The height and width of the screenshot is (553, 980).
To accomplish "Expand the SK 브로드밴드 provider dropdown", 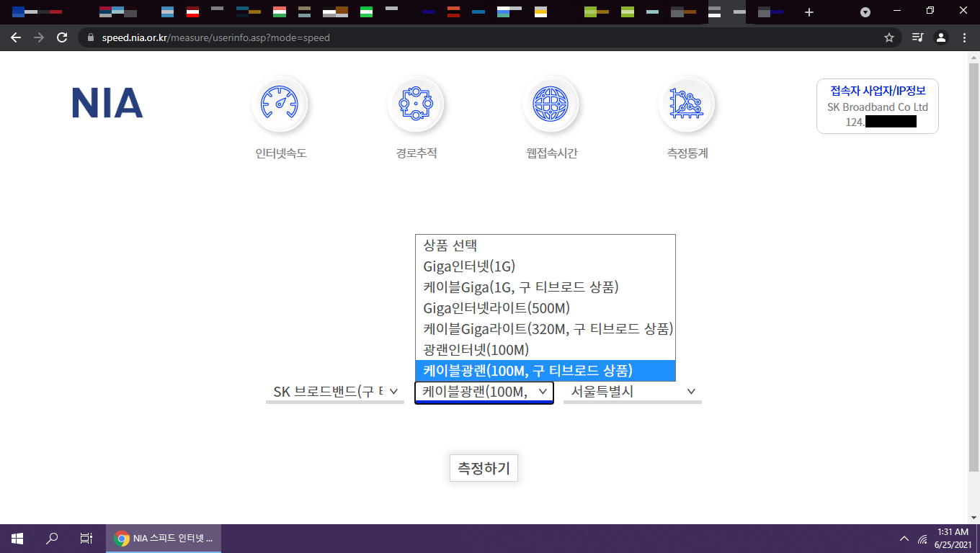I will [x=335, y=392].
